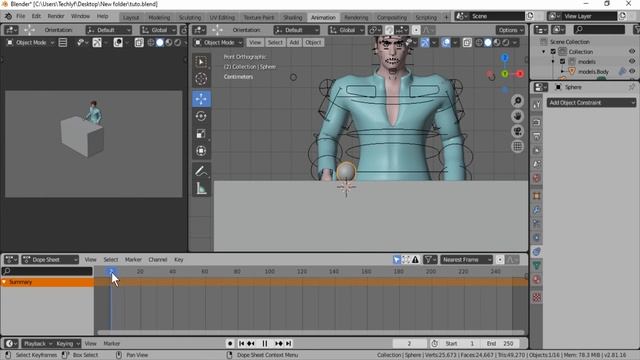Image resolution: width=640 pixels, height=360 pixels.
Task: Click the End frame 250 field
Action: tap(502, 344)
